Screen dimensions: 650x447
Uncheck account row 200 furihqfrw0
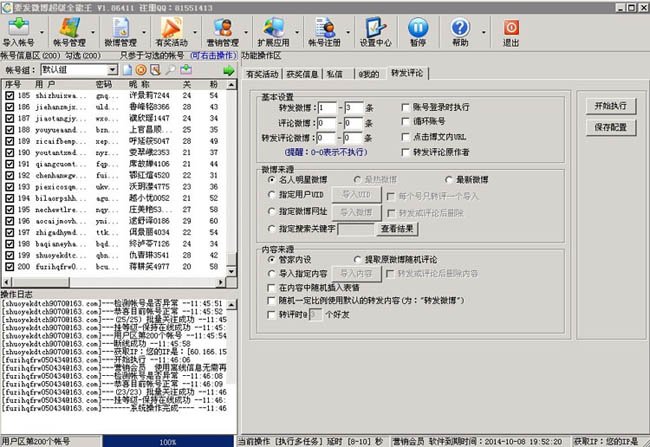10,267
